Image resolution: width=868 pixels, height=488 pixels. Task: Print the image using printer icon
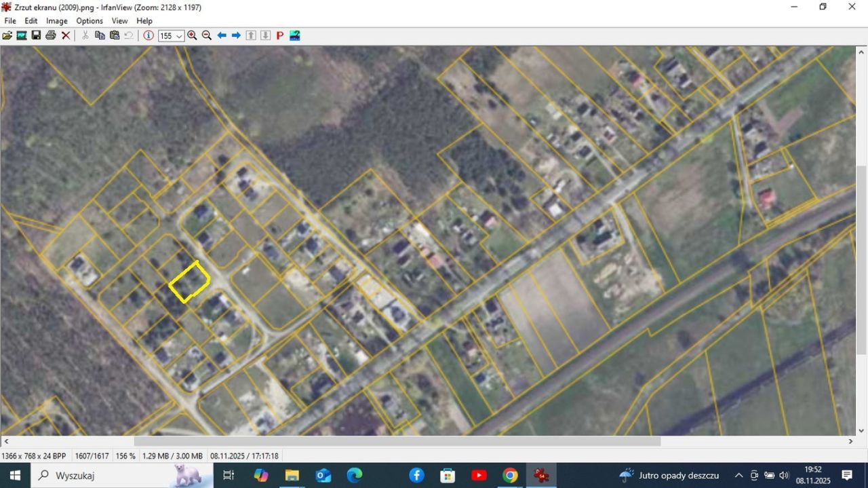[51, 35]
